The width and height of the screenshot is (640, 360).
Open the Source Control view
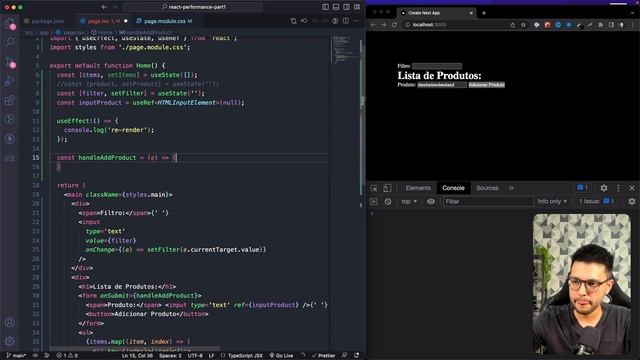pyautogui.click(x=10, y=61)
